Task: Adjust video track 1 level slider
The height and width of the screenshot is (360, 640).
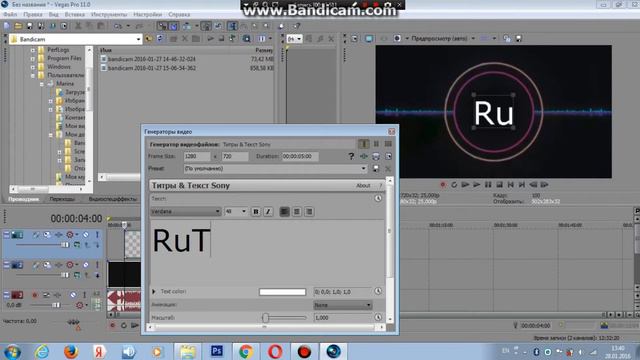Action: pos(65,245)
